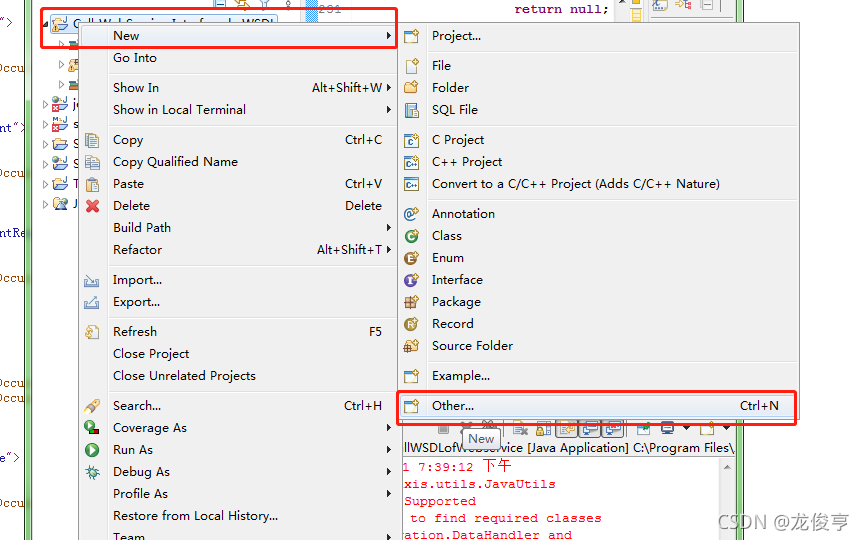Choose the Search... menu label
The image size is (864, 540).
[x=137, y=406]
